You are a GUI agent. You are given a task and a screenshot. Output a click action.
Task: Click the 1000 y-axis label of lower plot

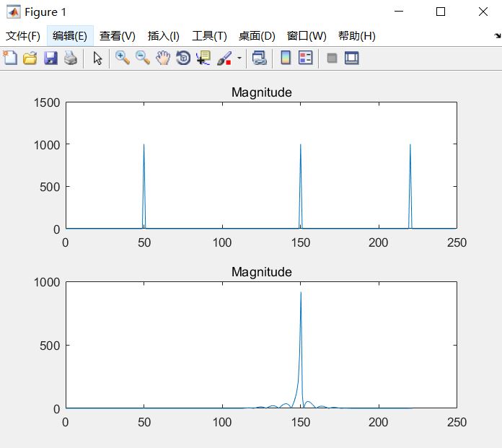pos(47,283)
